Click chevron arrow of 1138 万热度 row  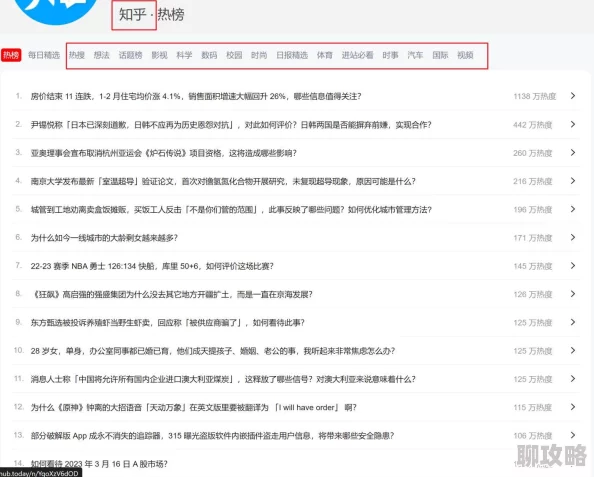tap(573, 96)
